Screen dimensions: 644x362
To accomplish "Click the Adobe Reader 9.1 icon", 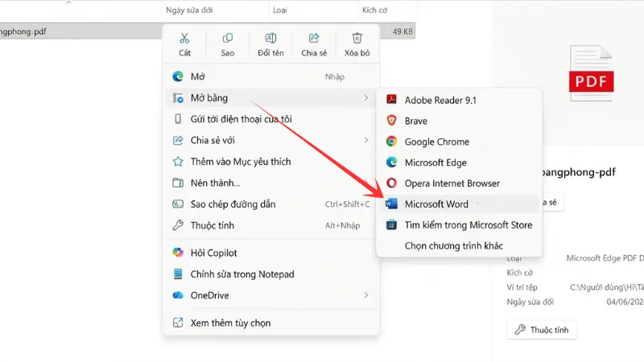I will click(x=391, y=99).
